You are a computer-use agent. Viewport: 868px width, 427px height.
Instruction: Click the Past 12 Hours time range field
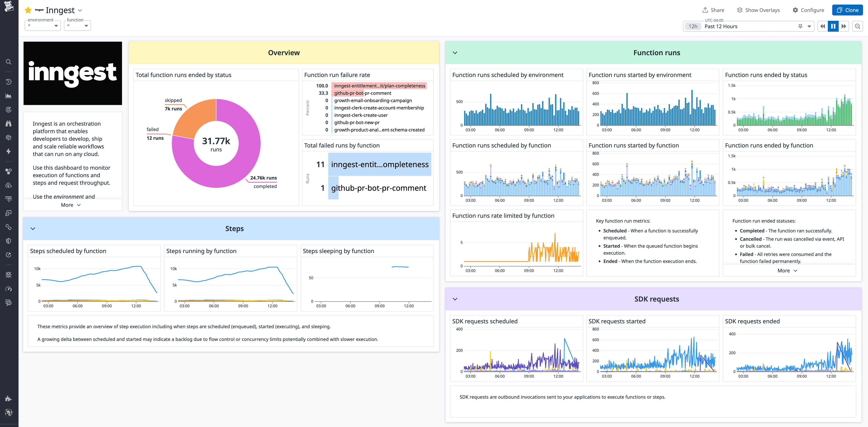pyautogui.click(x=720, y=26)
